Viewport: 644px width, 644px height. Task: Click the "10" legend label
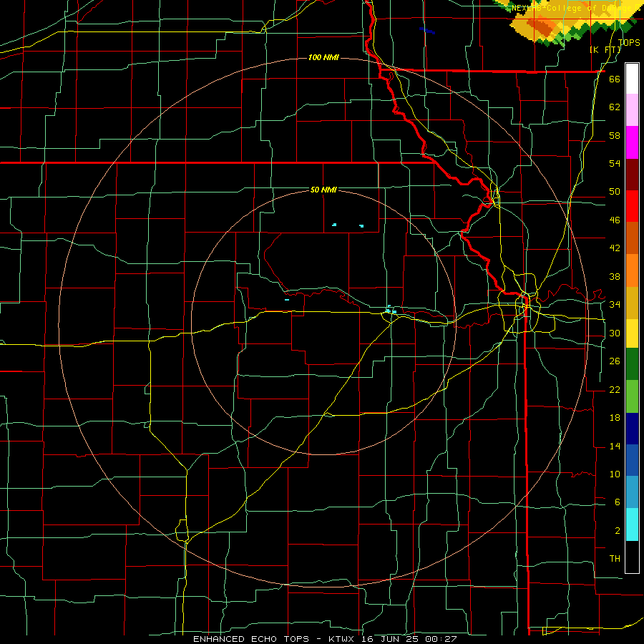pyautogui.click(x=615, y=474)
